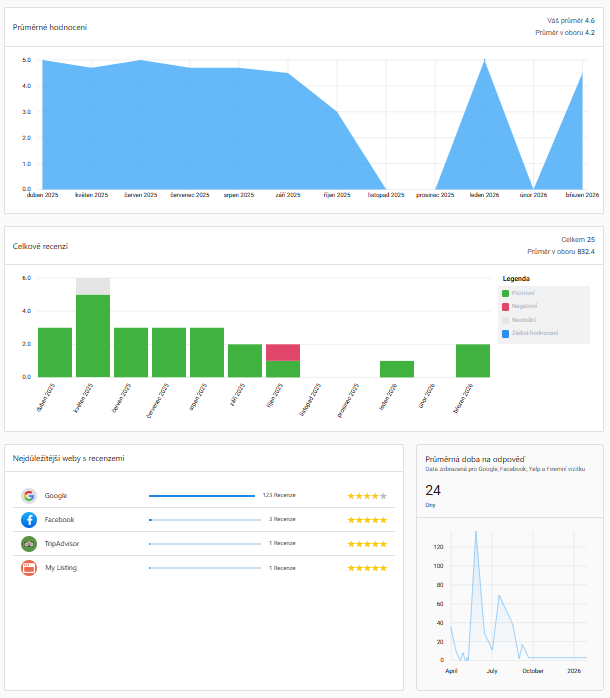Click the red negative segment for říjen 2025

pos(283,352)
